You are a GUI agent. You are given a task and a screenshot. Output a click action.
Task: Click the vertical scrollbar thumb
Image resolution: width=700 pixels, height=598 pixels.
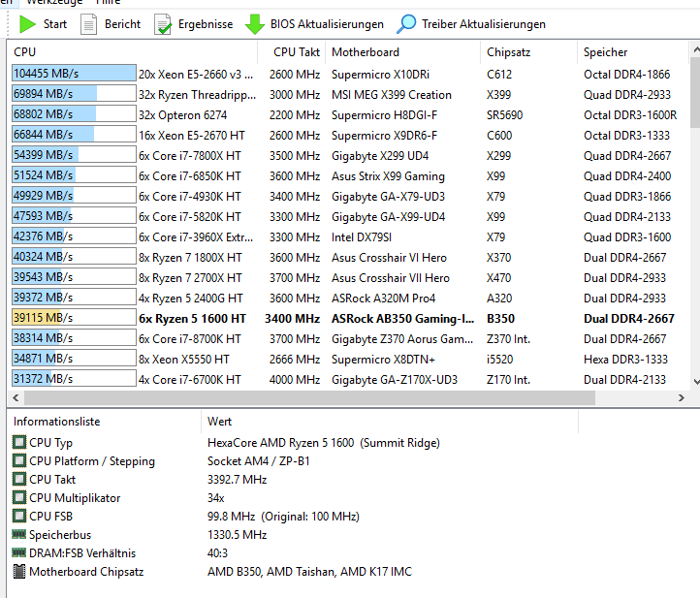(x=695, y=92)
